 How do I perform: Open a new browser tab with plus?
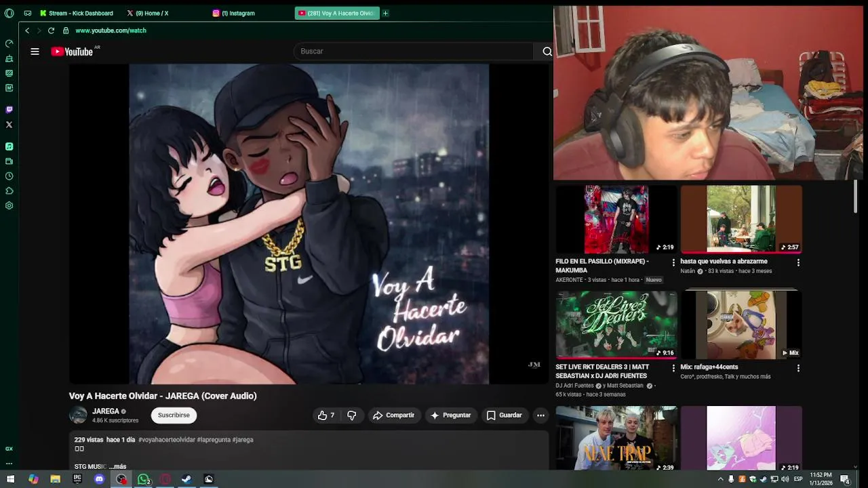tap(385, 13)
